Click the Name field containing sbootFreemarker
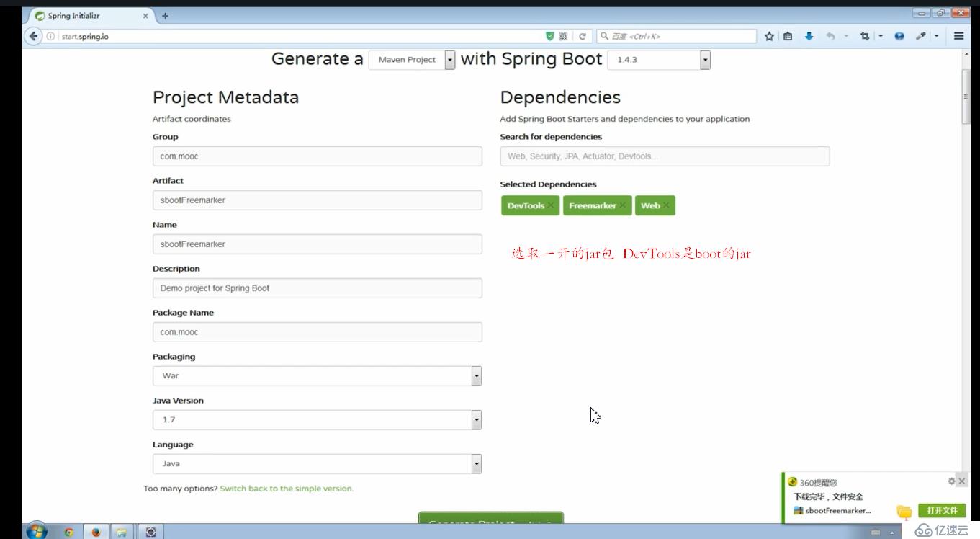980x539 pixels. (317, 244)
